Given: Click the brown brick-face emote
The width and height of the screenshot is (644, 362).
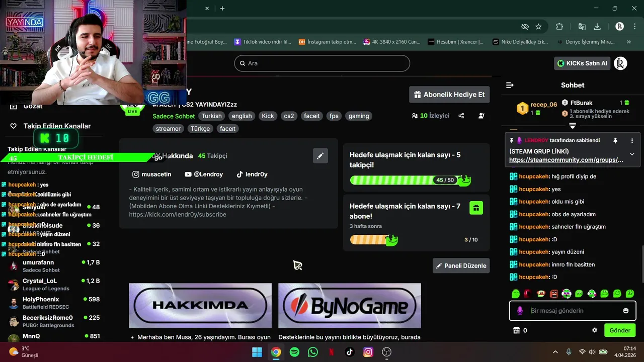Looking at the screenshot, I should (x=553, y=294).
